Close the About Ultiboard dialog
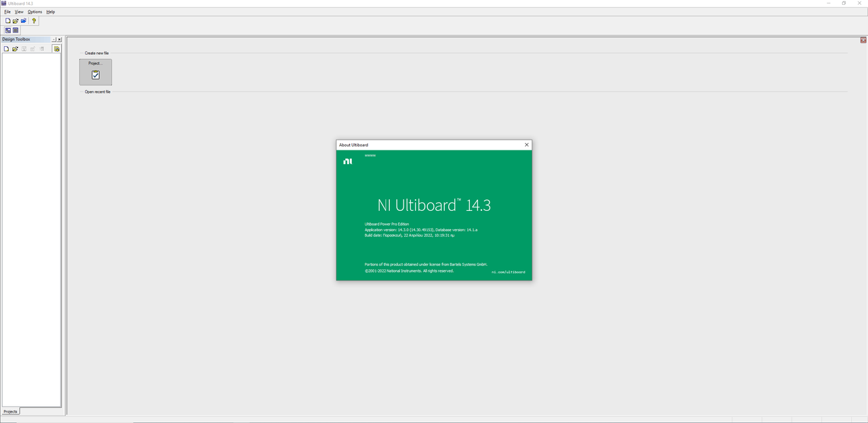Image resolution: width=868 pixels, height=423 pixels. [526, 145]
